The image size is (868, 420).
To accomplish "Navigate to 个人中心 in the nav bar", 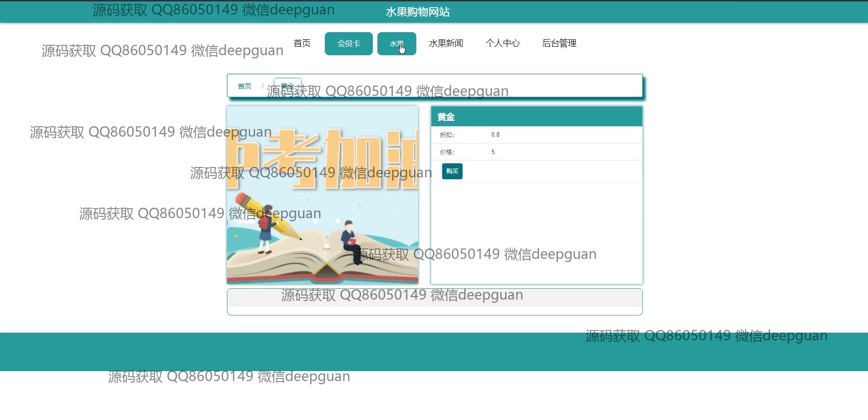I will coord(502,43).
